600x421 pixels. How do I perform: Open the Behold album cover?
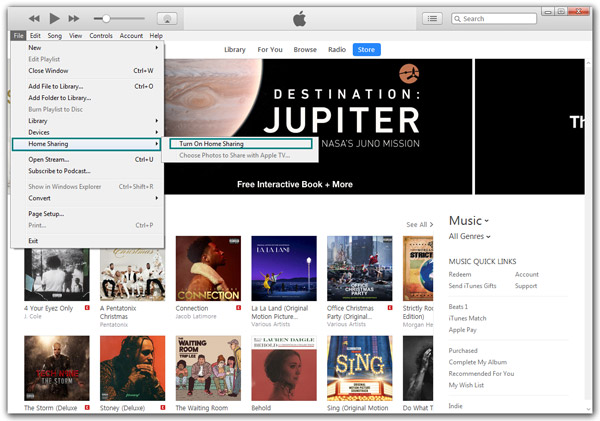click(x=284, y=368)
